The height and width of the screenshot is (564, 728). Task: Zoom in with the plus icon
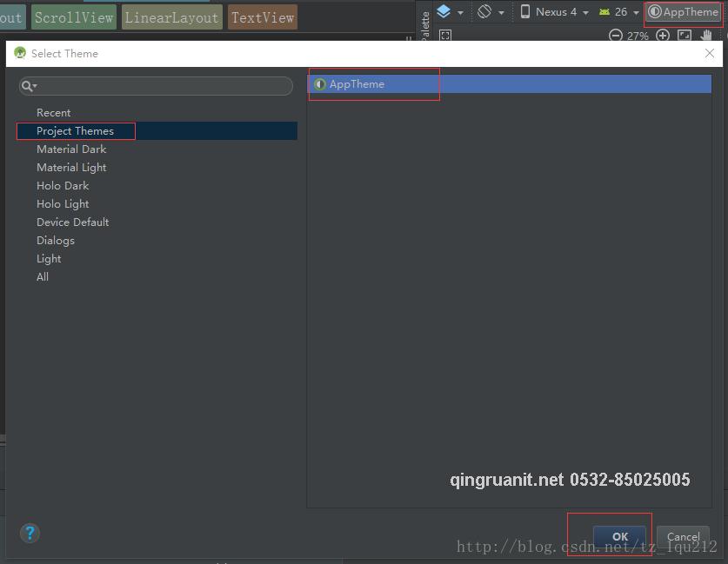663,36
